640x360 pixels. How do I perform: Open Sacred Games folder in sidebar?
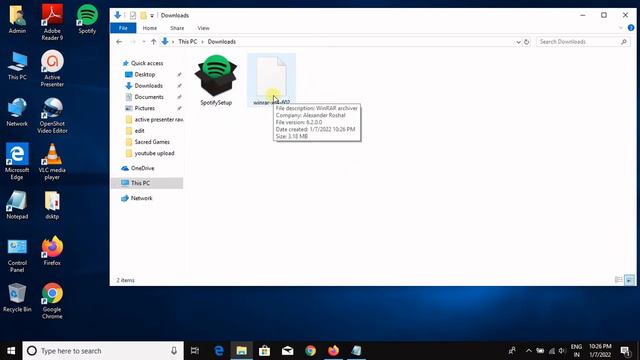(152, 142)
